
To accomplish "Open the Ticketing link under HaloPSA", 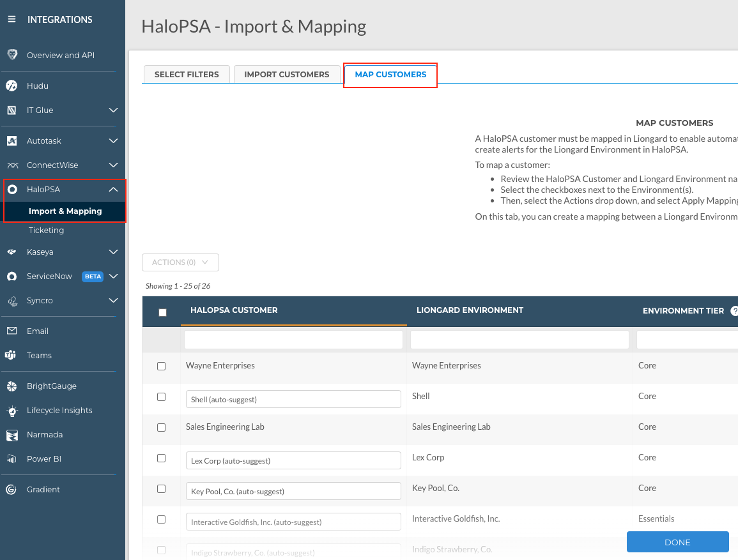I will tap(46, 231).
